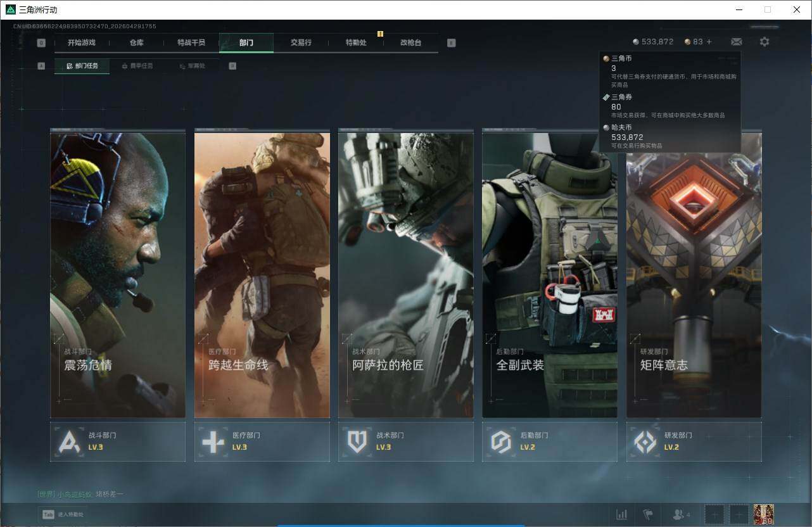812x527 pixels.
Task: Click the 战斗部门 emblem icon
Action: click(x=69, y=441)
